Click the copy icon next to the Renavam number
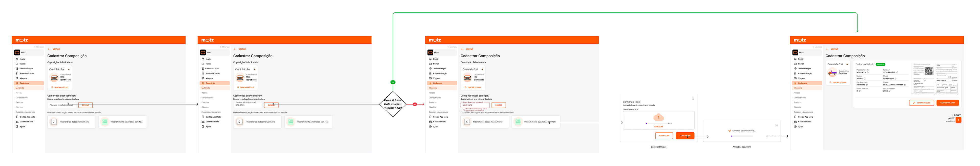Viewport: 980px width, 166px height. coord(897,72)
